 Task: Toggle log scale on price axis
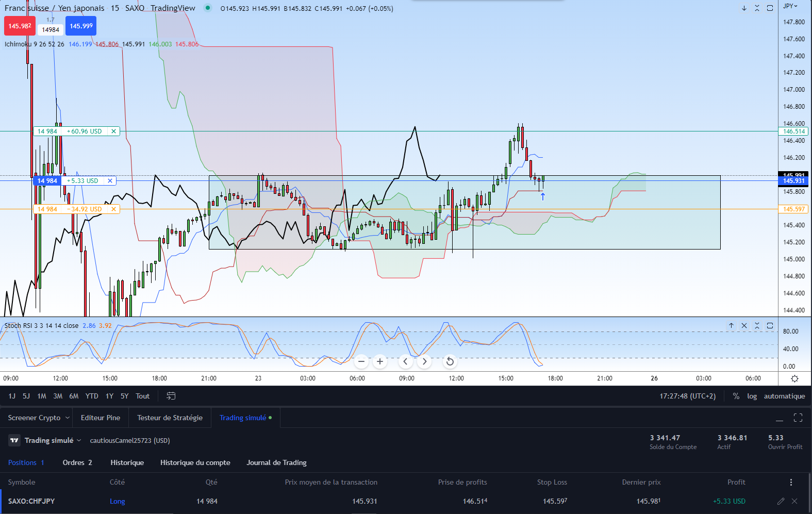(x=752, y=396)
